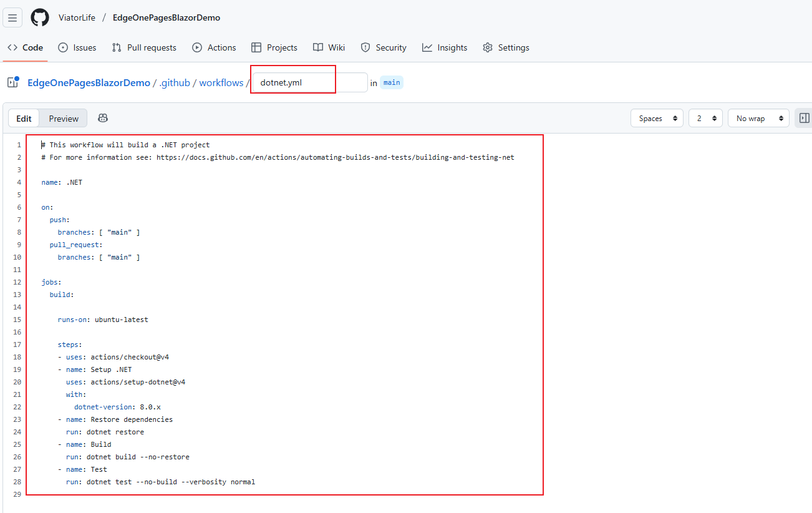The width and height of the screenshot is (812, 513).
Task: Open the repository Settings tab
Action: click(x=506, y=47)
